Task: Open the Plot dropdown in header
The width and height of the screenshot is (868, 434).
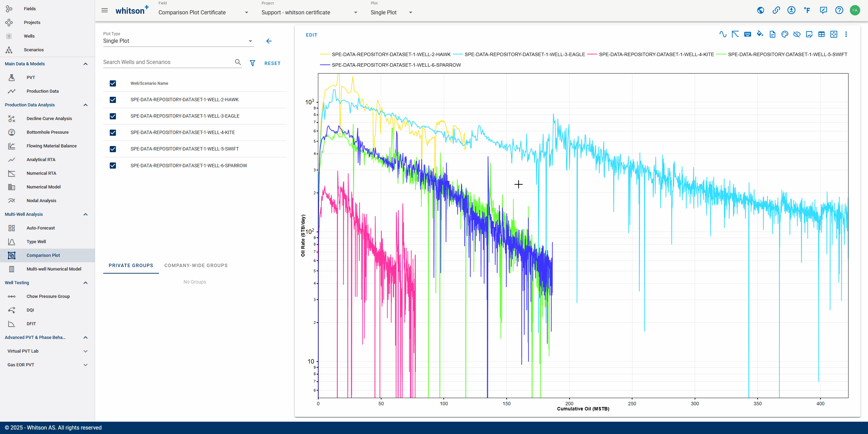Action: coord(391,12)
